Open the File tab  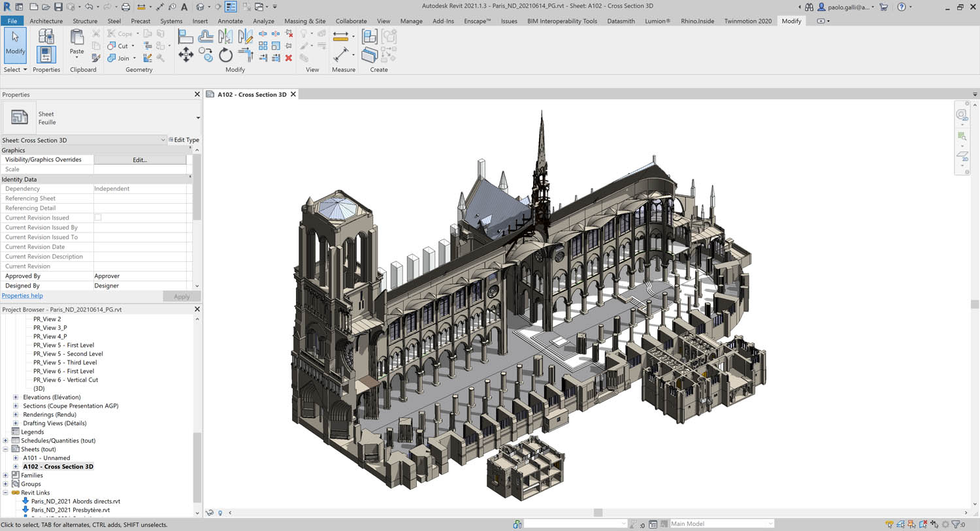point(12,21)
